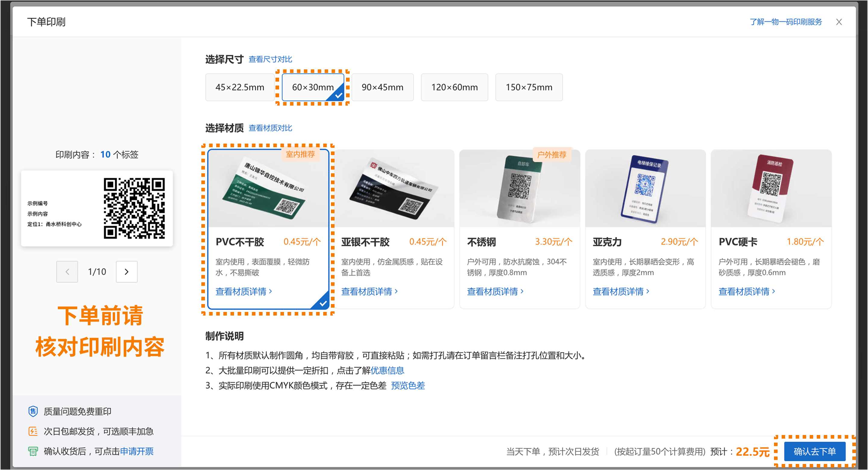Viewport: 868px width, 470px height.
Task: Open 查看材质对比 material comparison
Action: pos(271,128)
